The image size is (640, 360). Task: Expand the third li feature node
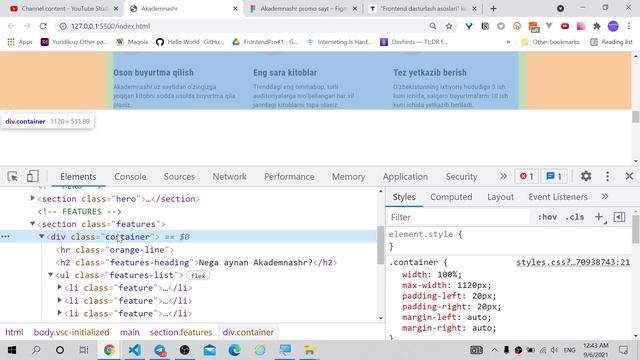(x=60, y=313)
